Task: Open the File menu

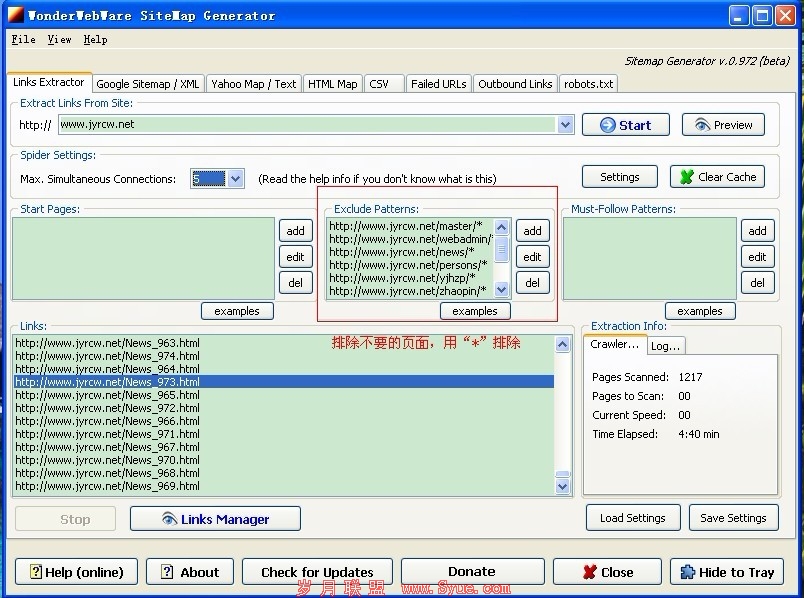Action: pyautogui.click(x=24, y=39)
